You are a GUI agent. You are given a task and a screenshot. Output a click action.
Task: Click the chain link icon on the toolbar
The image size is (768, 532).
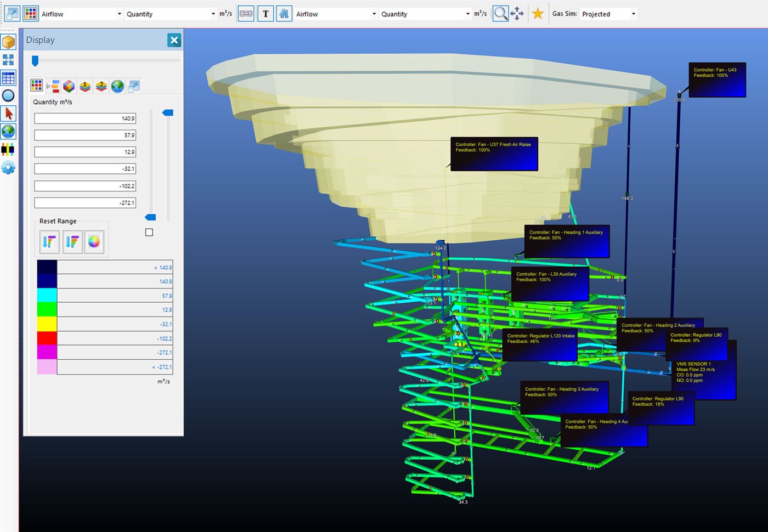pos(246,13)
